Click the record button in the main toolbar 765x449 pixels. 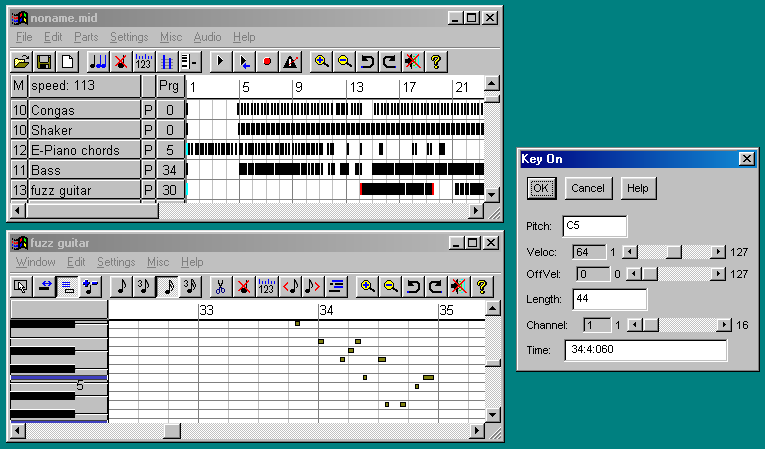pos(267,61)
